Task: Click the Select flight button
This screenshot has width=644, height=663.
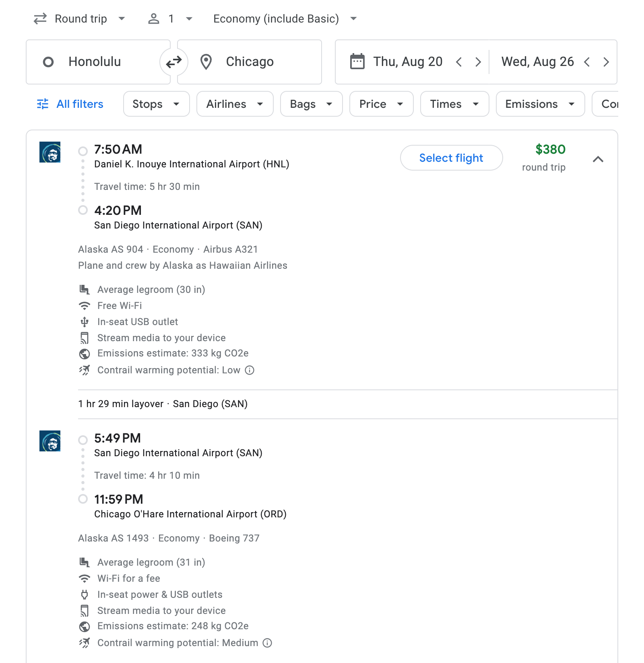Action: tap(451, 158)
